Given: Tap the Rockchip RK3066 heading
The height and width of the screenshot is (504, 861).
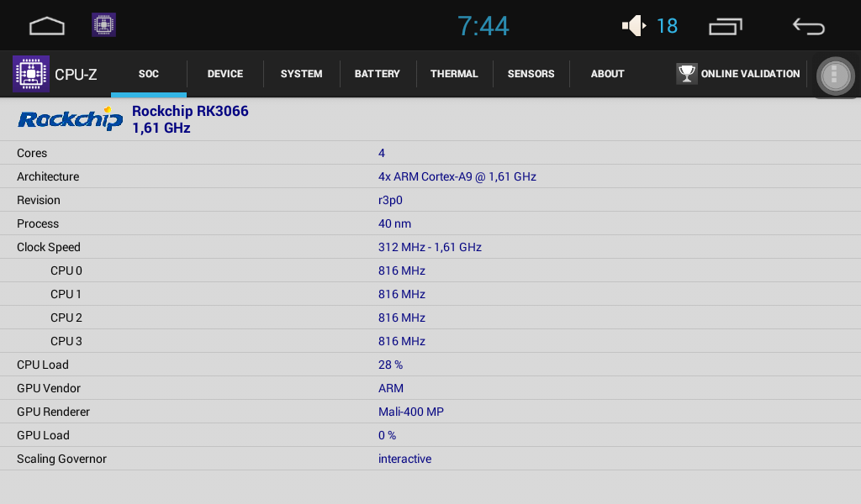Looking at the screenshot, I should [190, 111].
